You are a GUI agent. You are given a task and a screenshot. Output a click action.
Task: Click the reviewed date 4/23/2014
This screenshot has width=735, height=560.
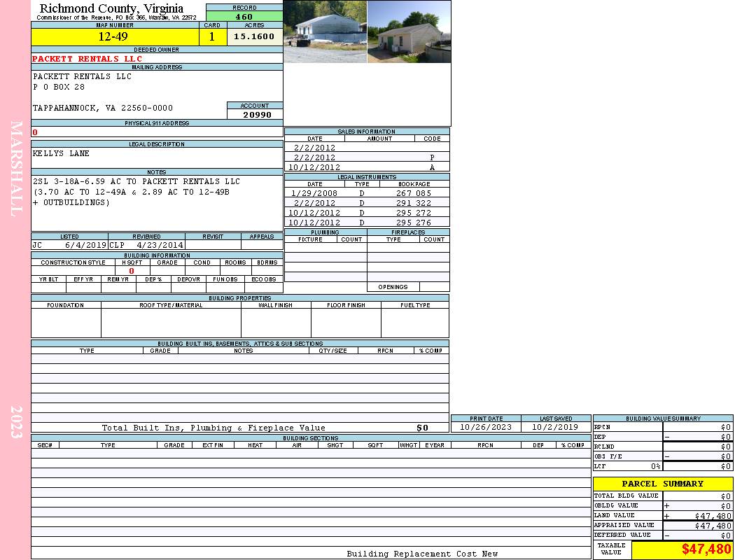pos(160,246)
